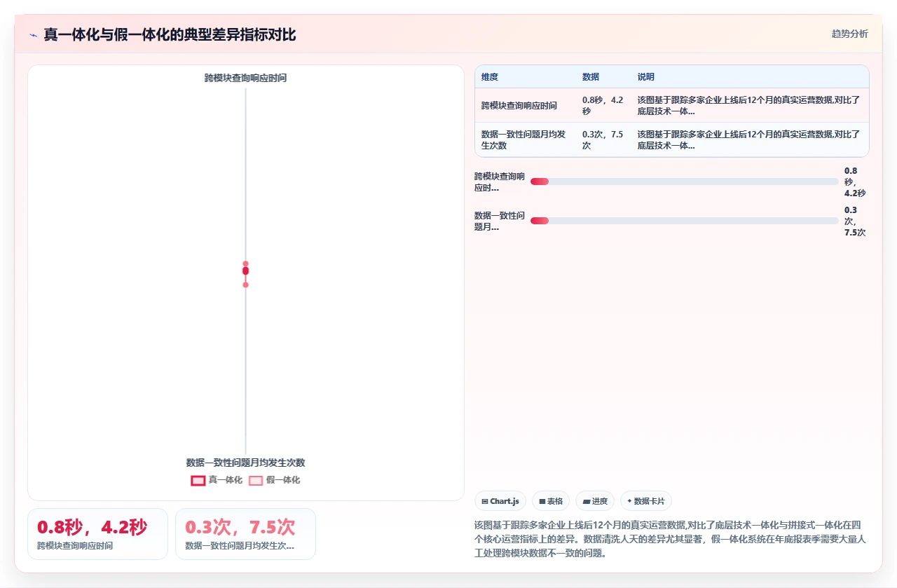Select the 进度 tag button
The image size is (897, 588).
point(595,501)
